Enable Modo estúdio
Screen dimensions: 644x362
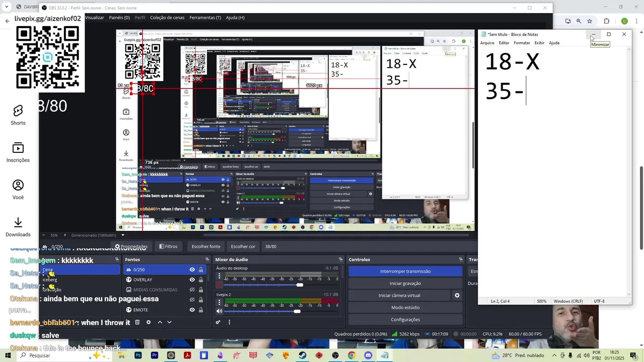click(x=405, y=308)
